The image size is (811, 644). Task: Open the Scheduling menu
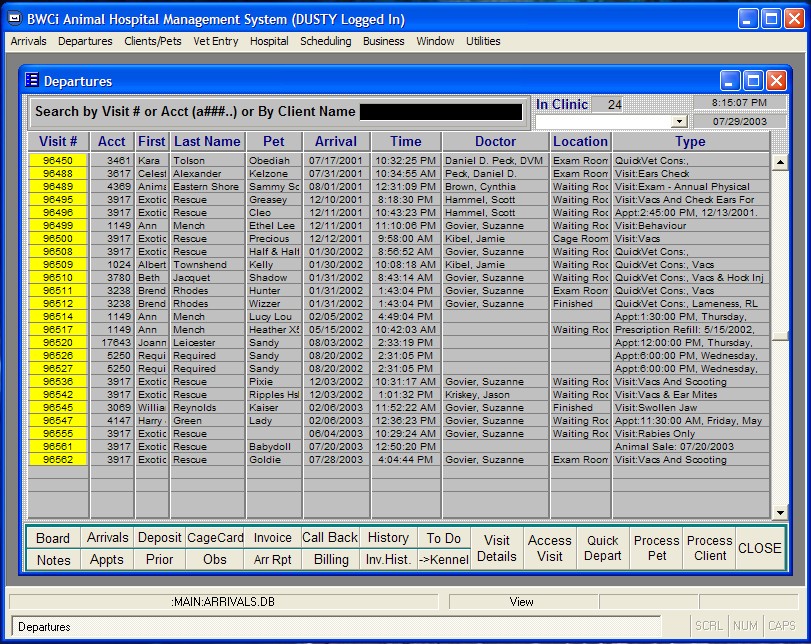pyautogui.click(x=325, y=41)
